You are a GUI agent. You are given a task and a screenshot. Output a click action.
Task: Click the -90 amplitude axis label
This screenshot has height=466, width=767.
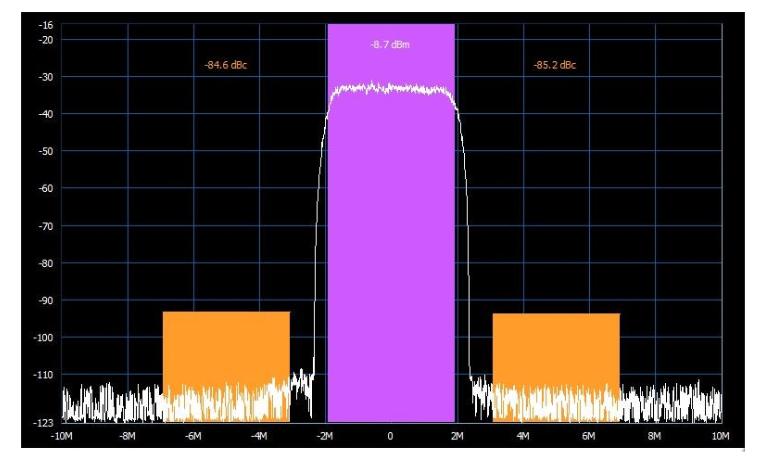click(x=47, y=300)
